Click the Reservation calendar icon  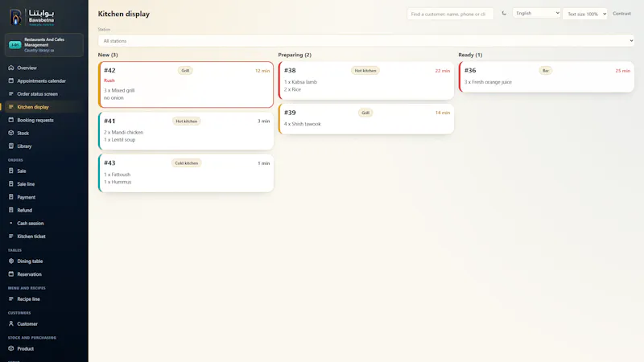[11, 274]
